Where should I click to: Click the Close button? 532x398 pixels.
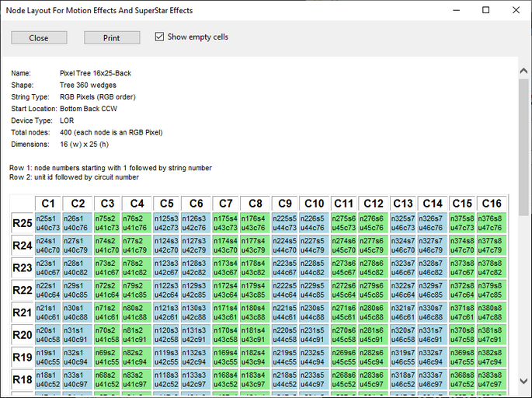point(39,37)
